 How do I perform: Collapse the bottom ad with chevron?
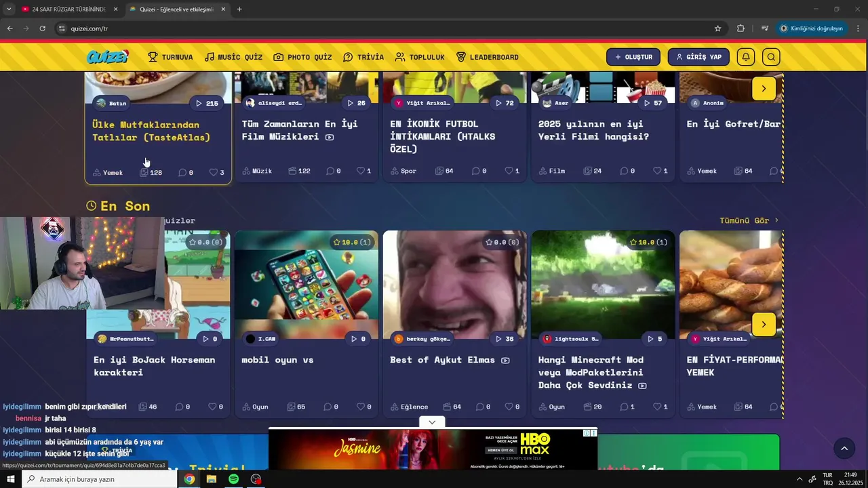point(432,422)
